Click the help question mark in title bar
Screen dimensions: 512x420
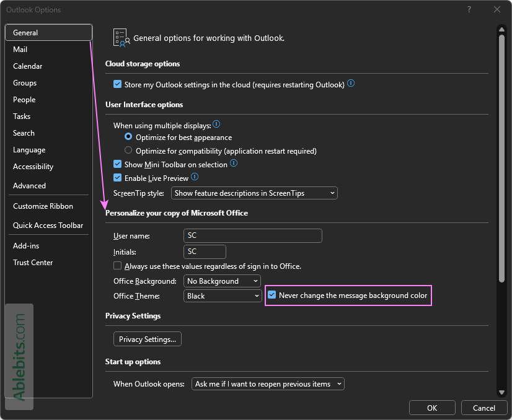[x=469, y=9]
